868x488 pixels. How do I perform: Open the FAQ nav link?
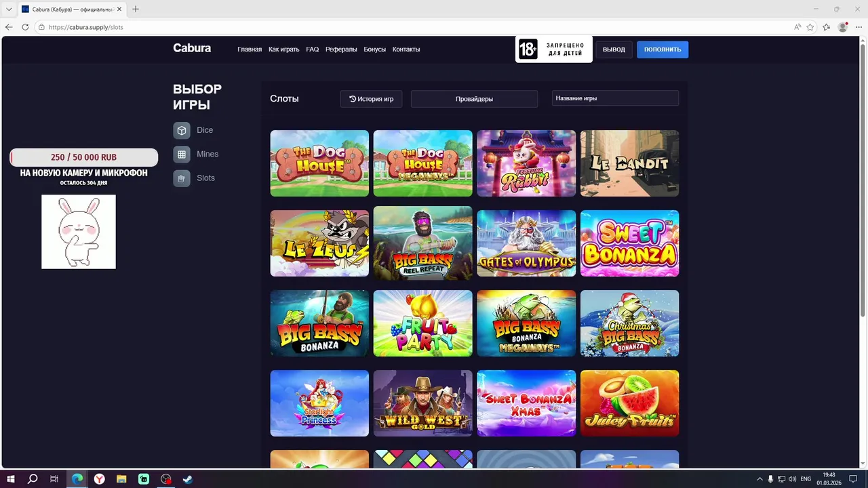(312, 49)
